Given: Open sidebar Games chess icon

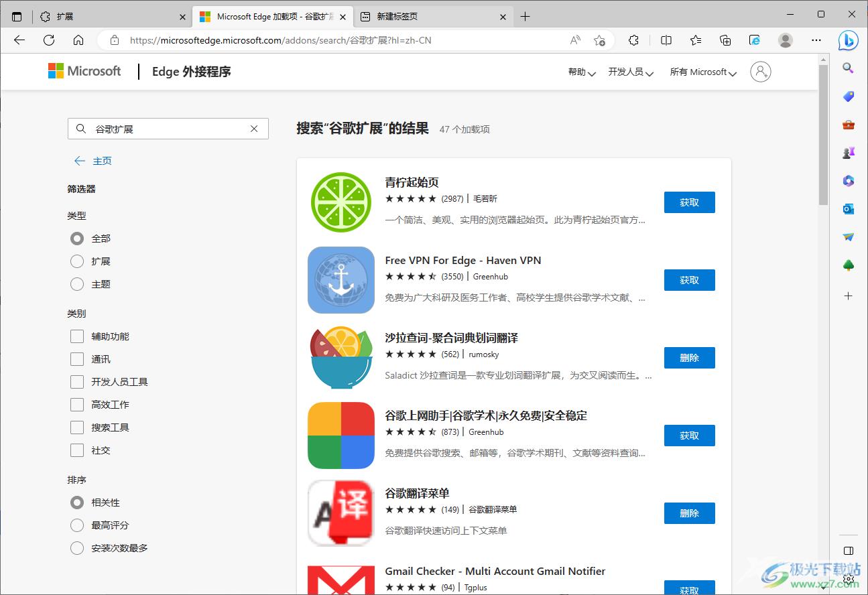Looking at the screenshot, I should click(849, 153).
